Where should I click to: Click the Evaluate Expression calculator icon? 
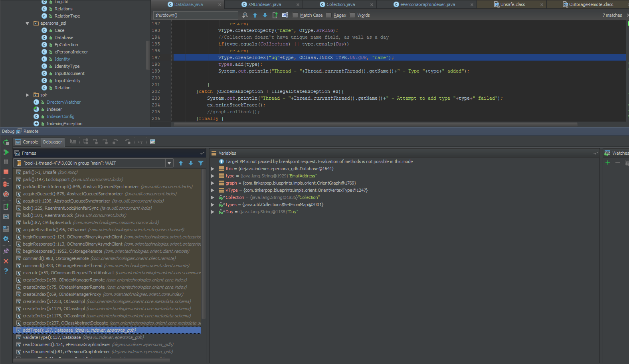pyautogui.click(x=152, y=142)
